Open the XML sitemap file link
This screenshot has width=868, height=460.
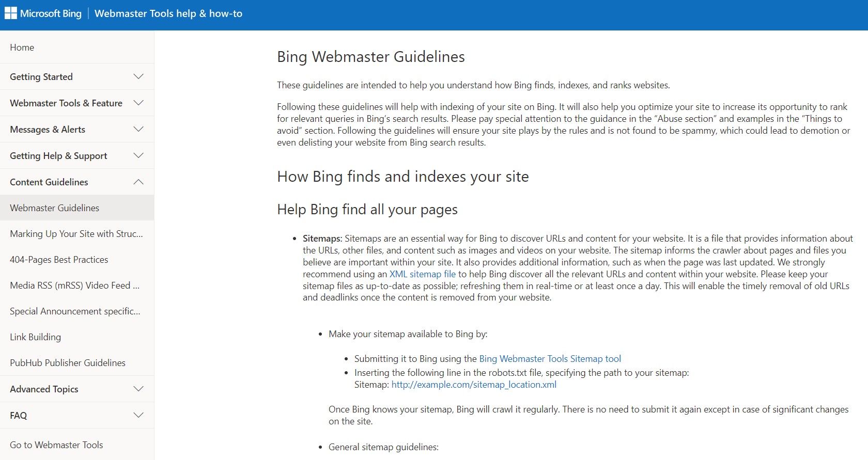point(422,274)
